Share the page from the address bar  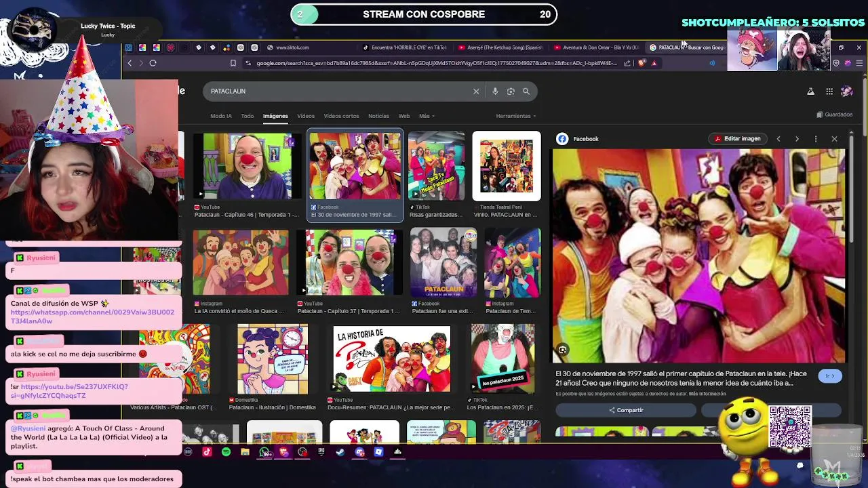point(627,63)
